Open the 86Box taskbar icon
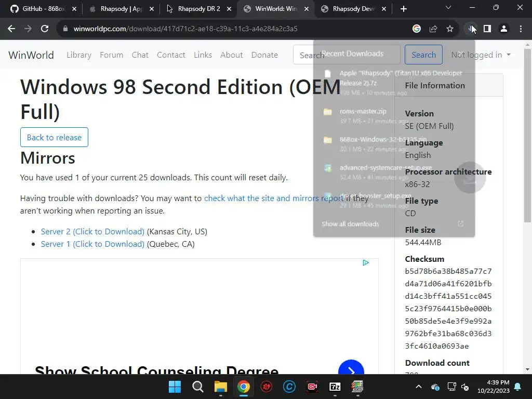532x399 pixels. pos(357,387)
